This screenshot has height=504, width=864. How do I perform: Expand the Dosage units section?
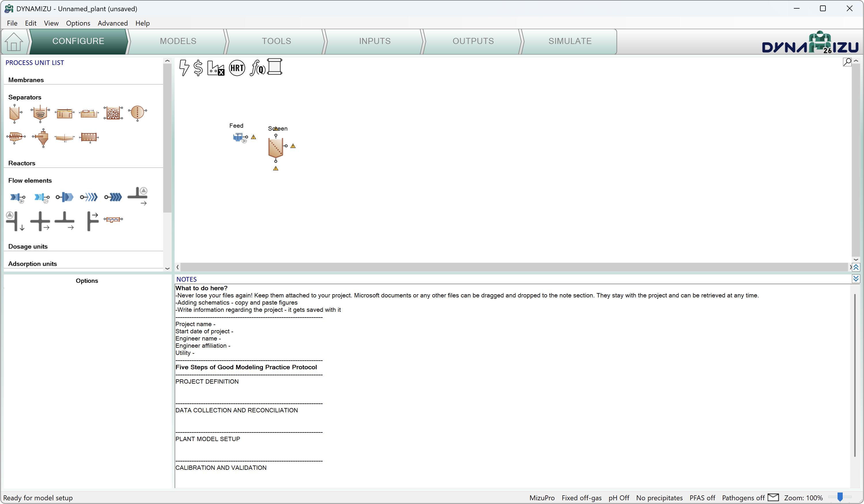tap(28, 246)
